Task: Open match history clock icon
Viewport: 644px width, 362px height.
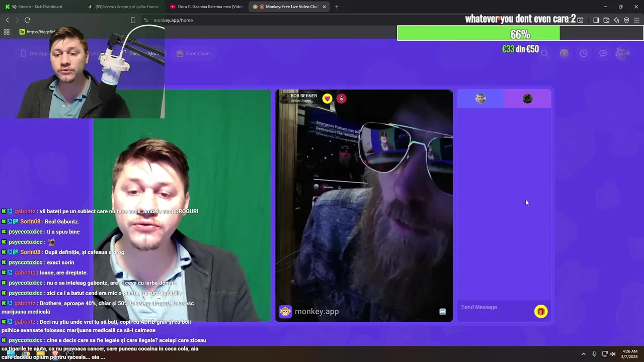Action: (584, 53)
